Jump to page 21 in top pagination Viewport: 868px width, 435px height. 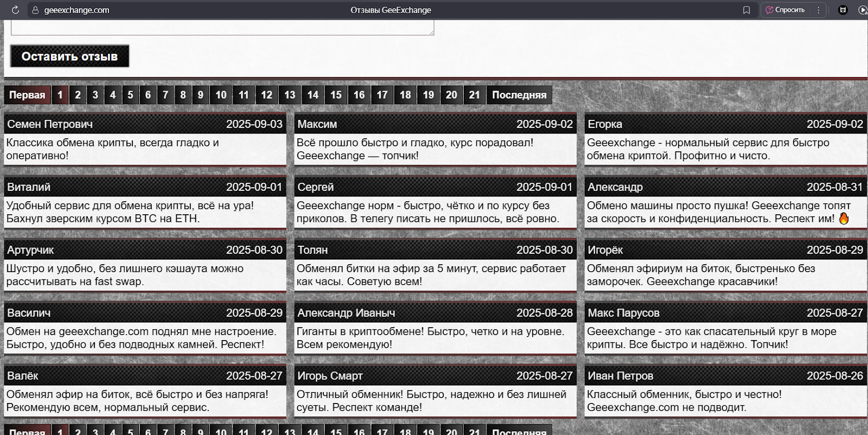475,95
